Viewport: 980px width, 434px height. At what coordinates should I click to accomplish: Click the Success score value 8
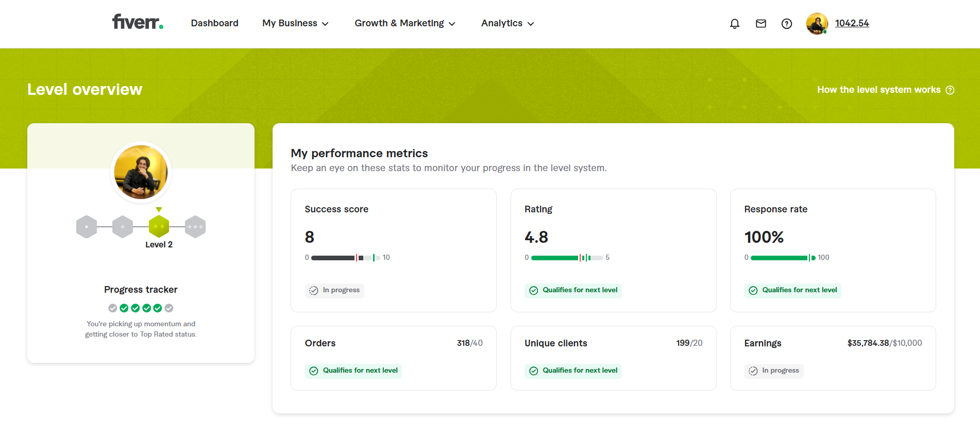point(310,237)
